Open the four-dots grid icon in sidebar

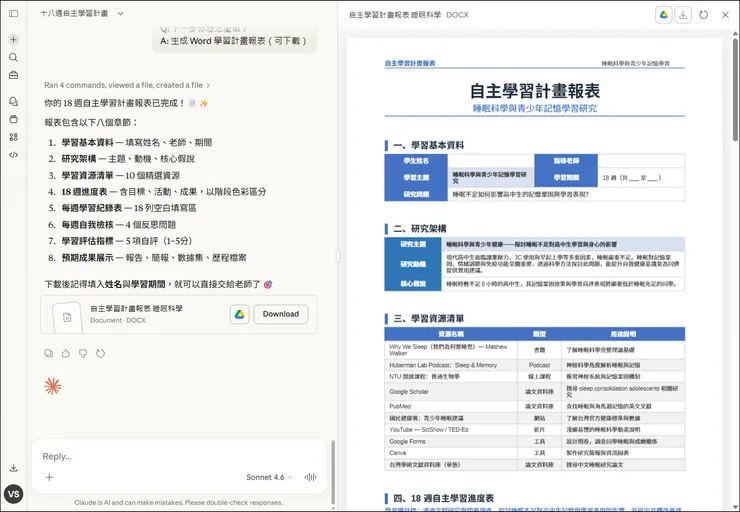(14, 137)
